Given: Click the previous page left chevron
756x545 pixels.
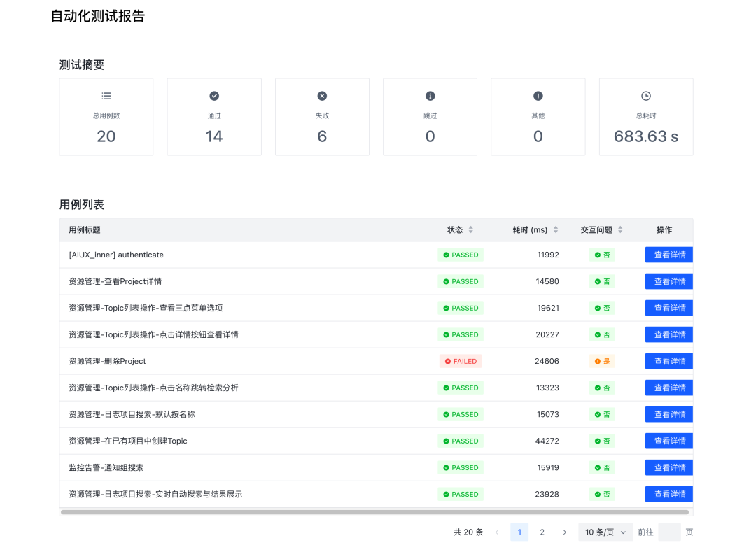Looking at the screenshot, I should coord(497,532).
